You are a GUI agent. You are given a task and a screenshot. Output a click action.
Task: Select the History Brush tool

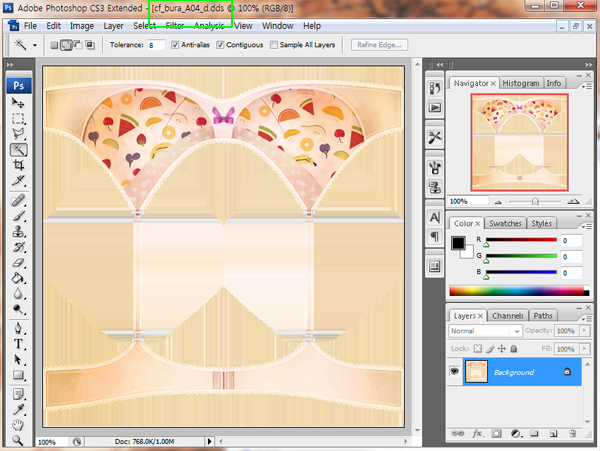coord(18,247)
